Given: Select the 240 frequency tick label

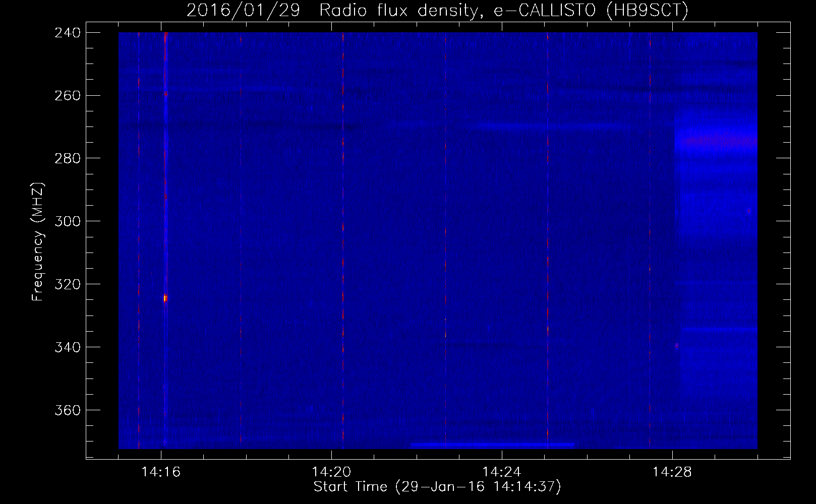Looking at the screenshot, I should pos(68,32).
